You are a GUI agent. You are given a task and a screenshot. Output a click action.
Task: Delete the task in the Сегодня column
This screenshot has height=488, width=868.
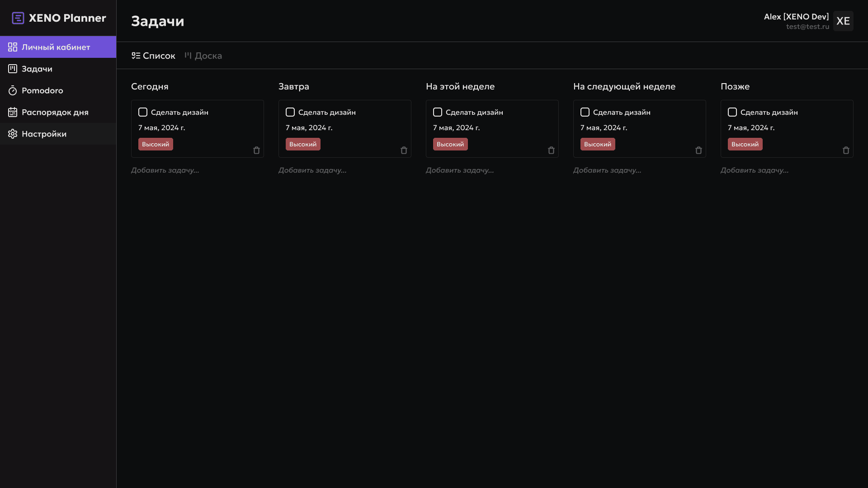tap(256, 150)
